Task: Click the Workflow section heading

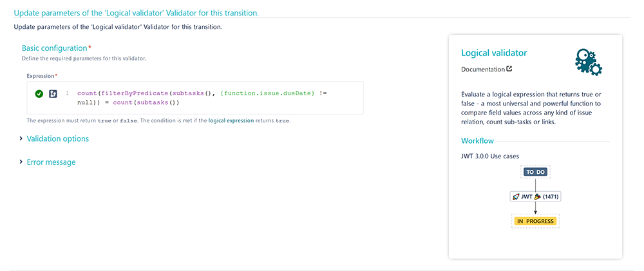Action: [x=477, y=141]
